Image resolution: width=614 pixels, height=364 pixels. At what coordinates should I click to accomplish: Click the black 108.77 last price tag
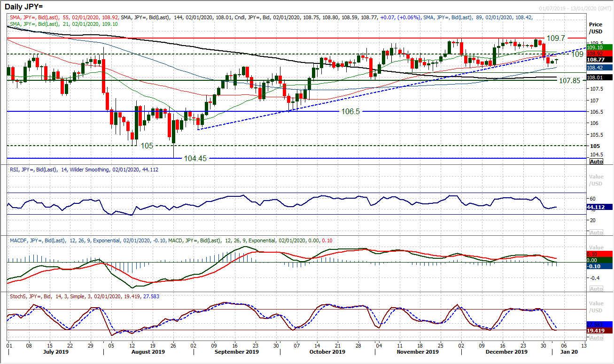tap(600, 60)
